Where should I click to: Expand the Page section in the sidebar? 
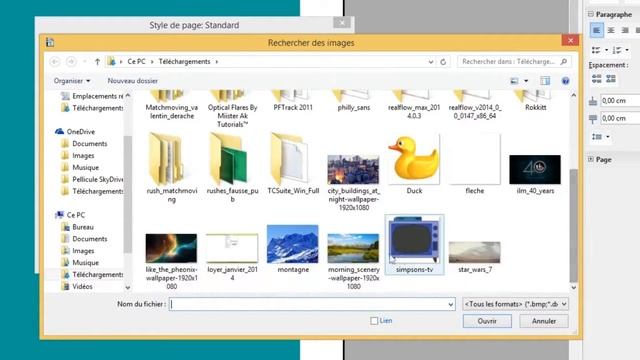[591, 159]
